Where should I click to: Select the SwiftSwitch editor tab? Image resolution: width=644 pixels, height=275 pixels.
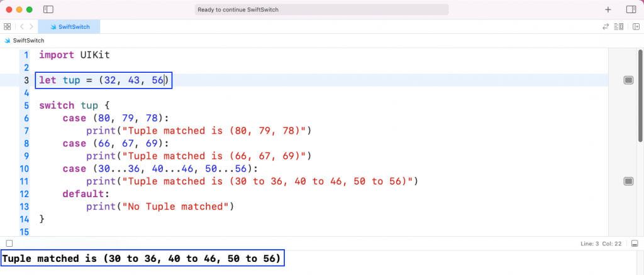(x=69, y=26)
